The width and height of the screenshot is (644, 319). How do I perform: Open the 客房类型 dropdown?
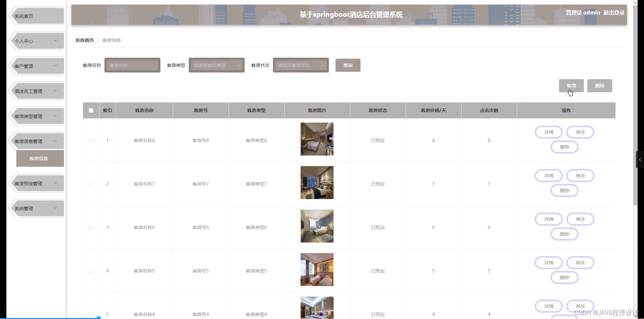pos(216,65)
